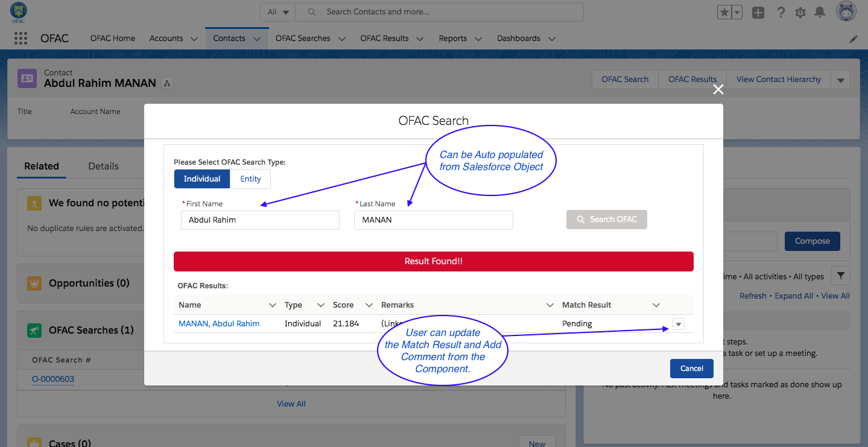View notifications bell icon
Screen dimensions: 868x447
[x=820, y=12]
